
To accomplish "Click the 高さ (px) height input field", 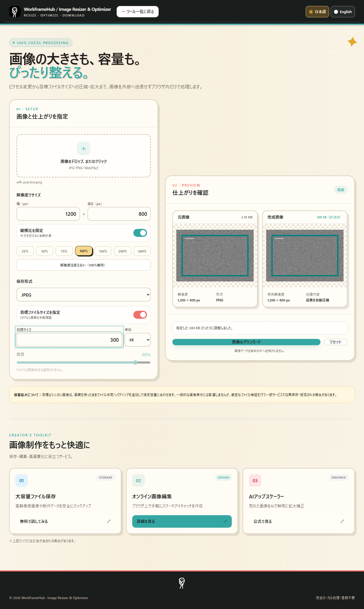I will (119, 214).
